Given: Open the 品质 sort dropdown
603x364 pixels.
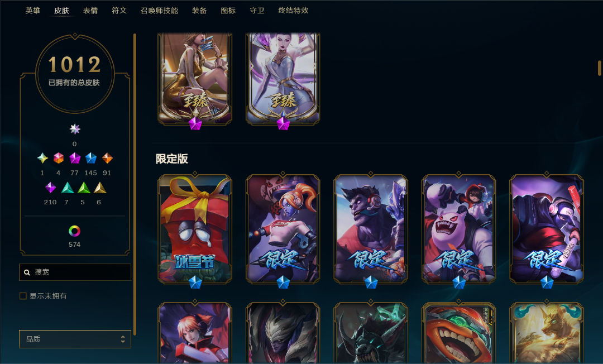Looking at the screenshot, I should pyautogui.click(x=75, y=339).
